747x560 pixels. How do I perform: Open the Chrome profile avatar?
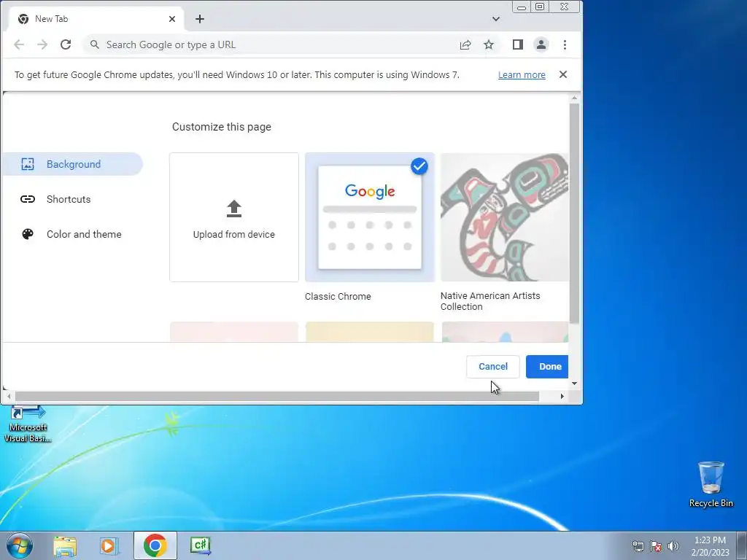[x=541, y=44]
